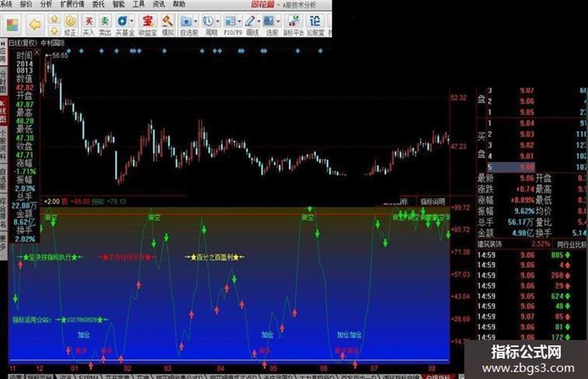
Task: Expand the 选股 dropdown arrow
Action: 278,21
